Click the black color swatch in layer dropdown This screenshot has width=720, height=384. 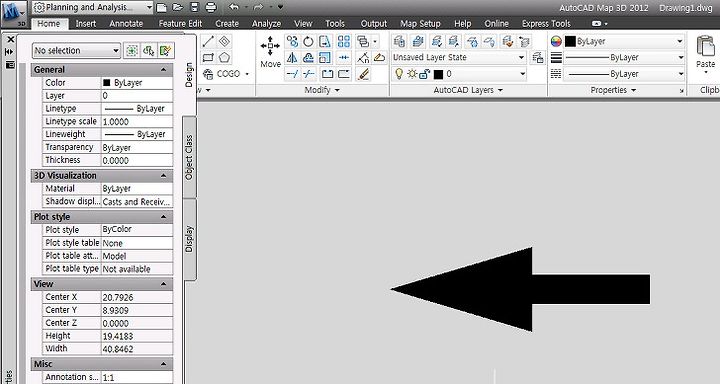click(439, 73)
